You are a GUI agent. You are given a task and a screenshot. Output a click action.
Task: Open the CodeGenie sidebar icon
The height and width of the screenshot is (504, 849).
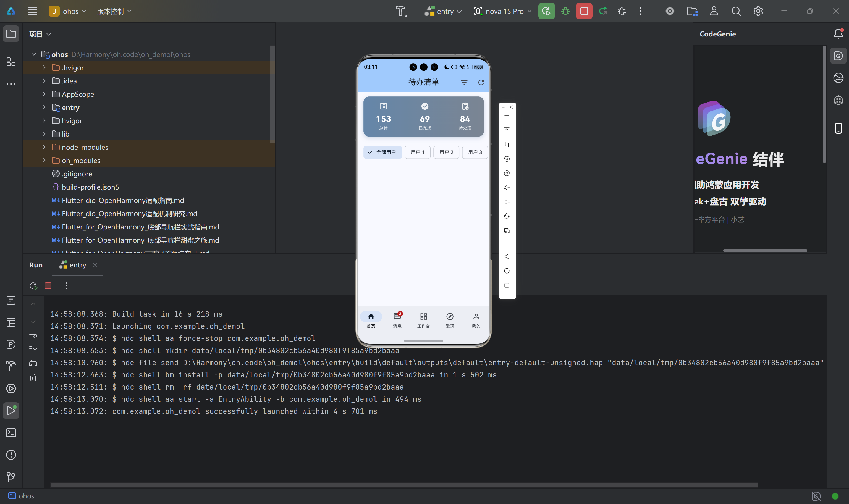[838, 56]
